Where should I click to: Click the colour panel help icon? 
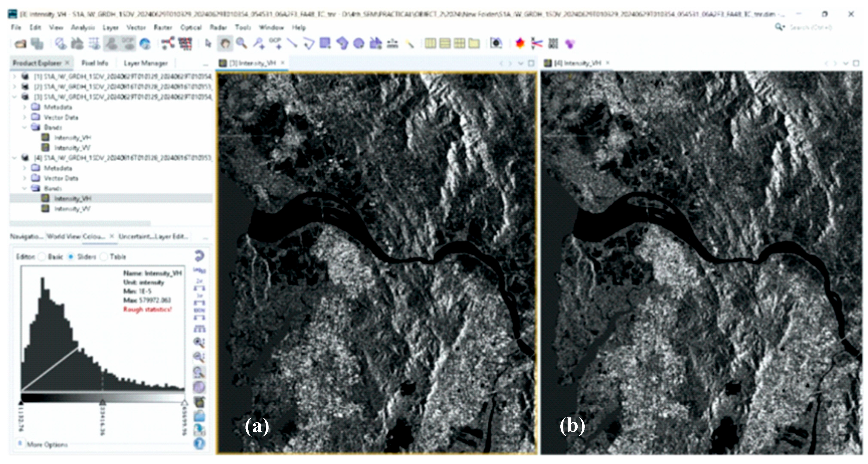pos(200,444)
